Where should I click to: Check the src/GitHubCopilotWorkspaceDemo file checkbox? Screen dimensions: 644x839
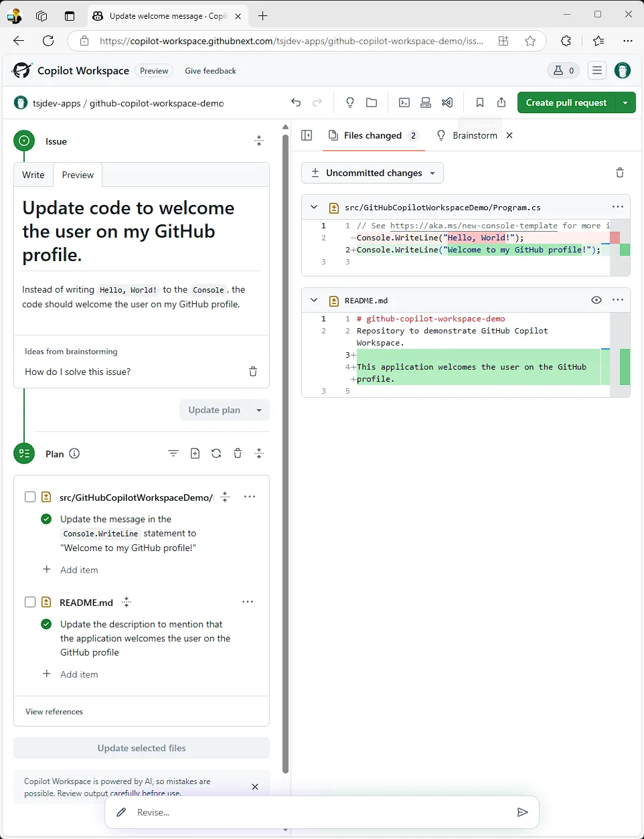30,497
